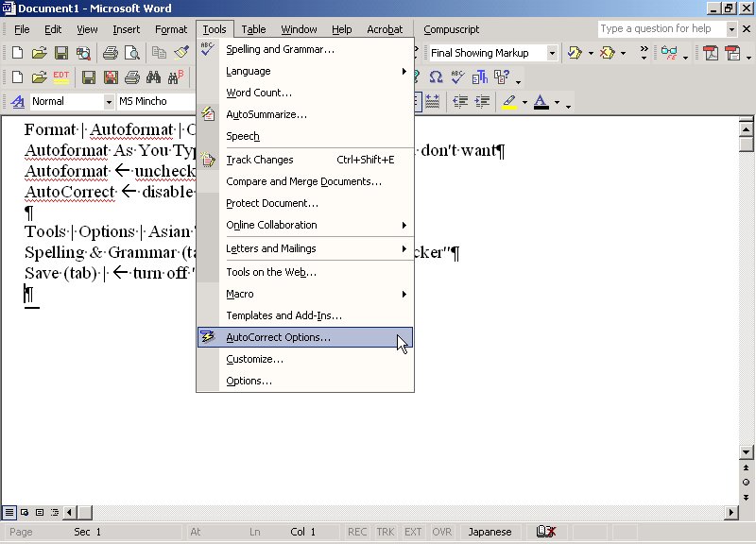This screenshot has width=756, height=544.
Task: Click the Type a question for help box
Action: [x=661, y=29]
